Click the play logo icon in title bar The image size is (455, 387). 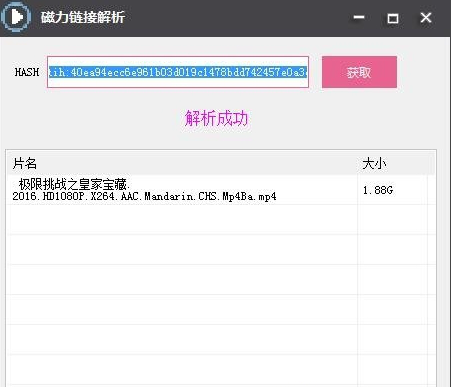tap(16, 16)
